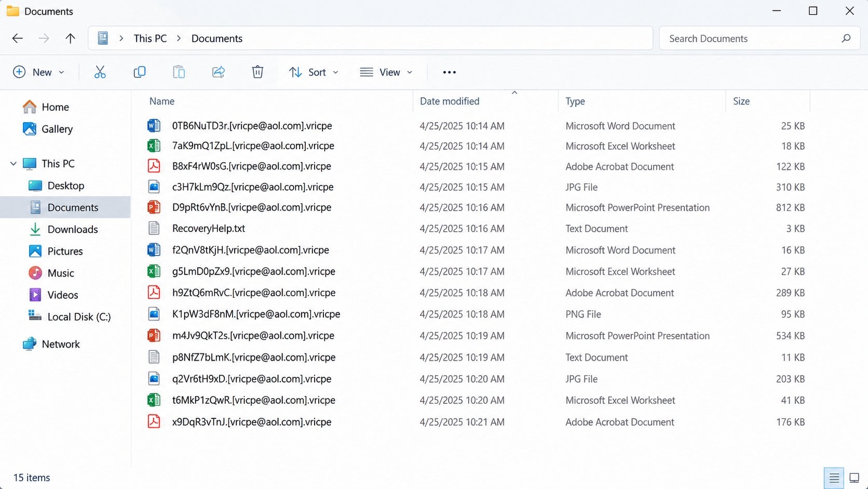Select q2Vr6tH9xD.[vricpe@aol.com].vricpe file
This screenshot has height=489, width=868.
(252, 379)
